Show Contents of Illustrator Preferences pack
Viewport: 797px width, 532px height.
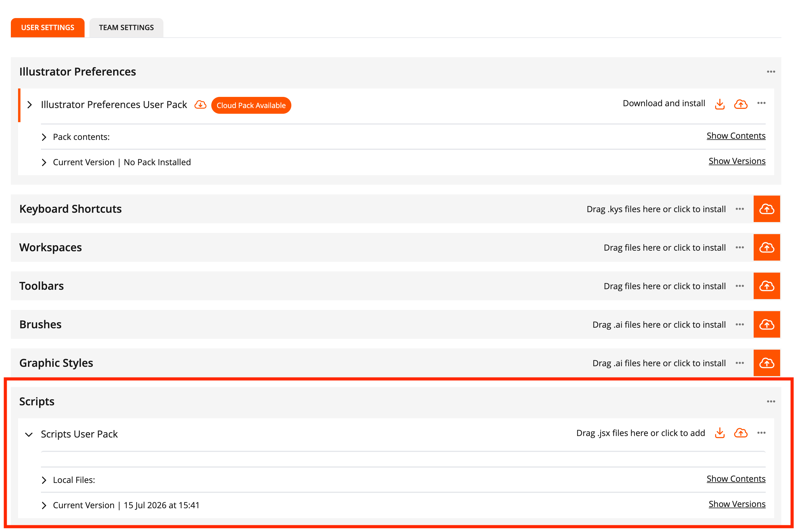tap(736, 136)
